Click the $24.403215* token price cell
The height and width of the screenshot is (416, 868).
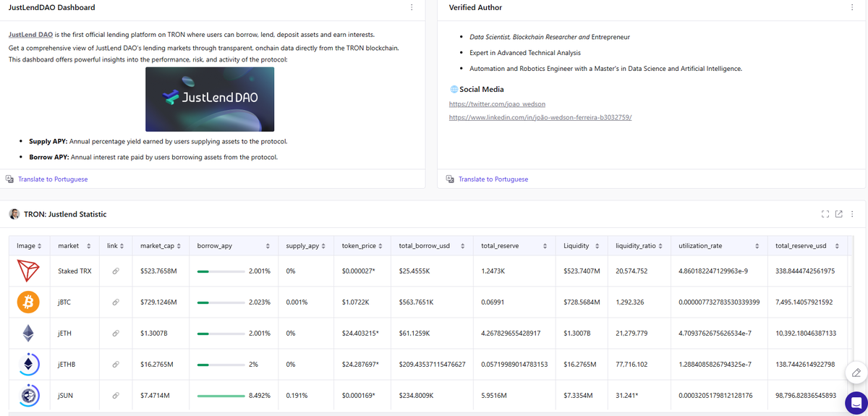(363, 334)
